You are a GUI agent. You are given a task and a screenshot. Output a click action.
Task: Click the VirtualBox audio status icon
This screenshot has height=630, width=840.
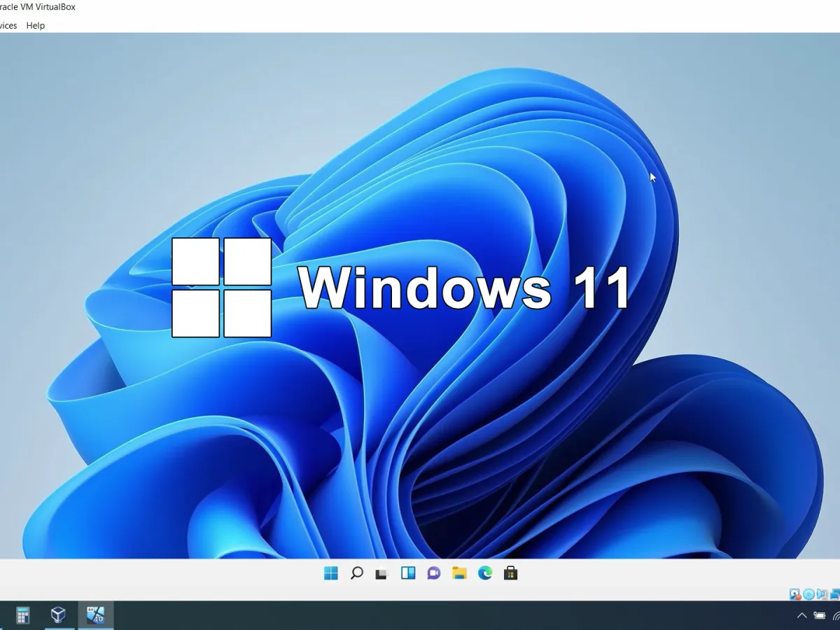coord(822,594)
